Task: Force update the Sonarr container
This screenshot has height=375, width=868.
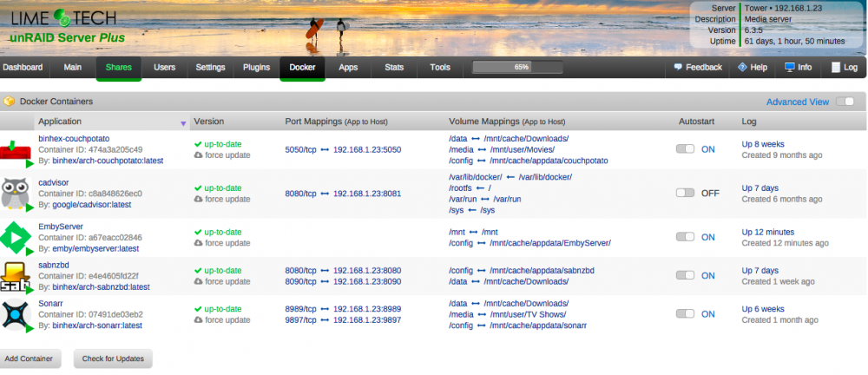Action: pyautogui.click(x=227, y=320)
